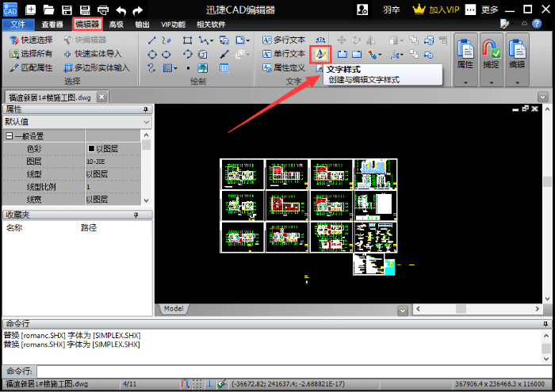This screenshot has height=392, width=555.
Task: Click the user account avatar icon
Action: click(362, 10)
